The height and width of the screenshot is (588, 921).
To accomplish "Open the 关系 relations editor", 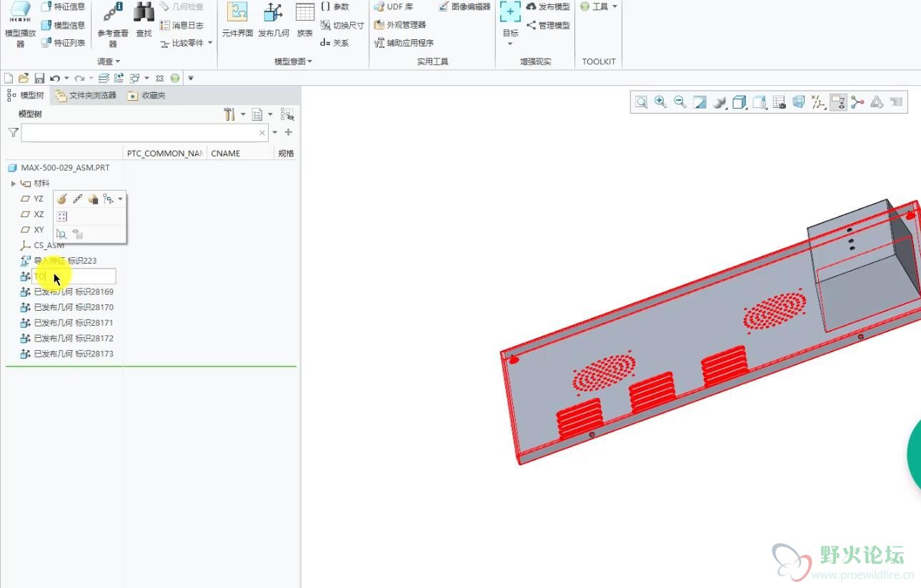I will [x=334, y=43].
